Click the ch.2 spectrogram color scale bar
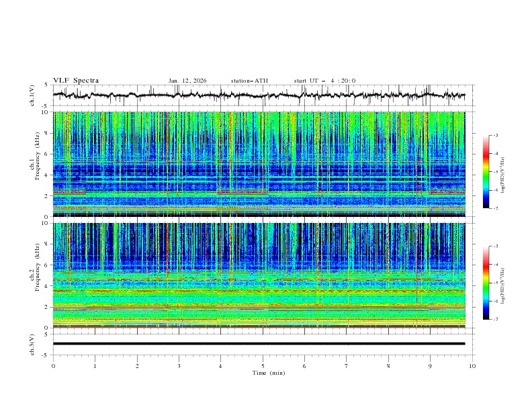This screenshot has width=532, height=411. [x=486, y=283]
